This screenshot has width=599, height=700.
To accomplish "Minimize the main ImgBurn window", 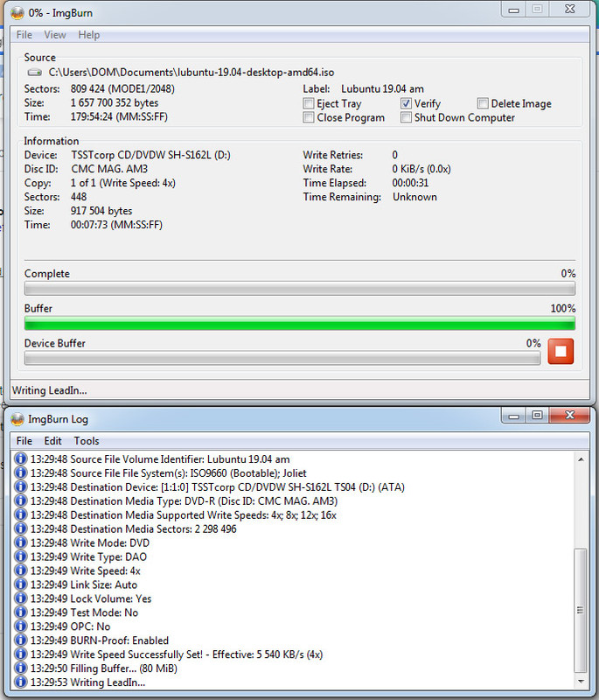I will tap(514, 10).
